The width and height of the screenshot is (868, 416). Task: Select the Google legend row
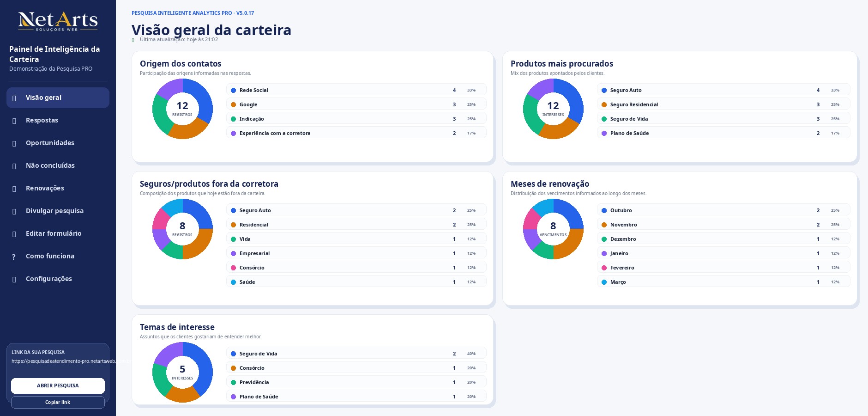coord(356,104)
